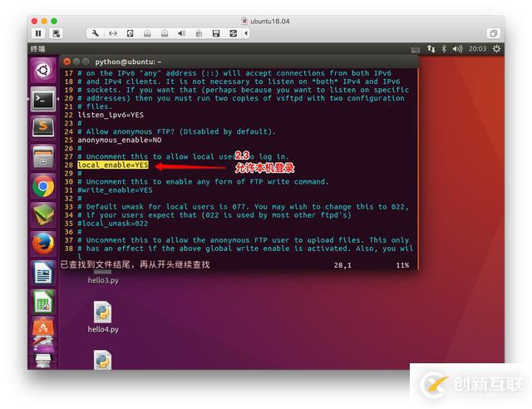Image resolution: width=532 pixels, height=409 pixels.
Task: Pause the ubuntu16.04 virtual machine
Action: pos(38,33)
